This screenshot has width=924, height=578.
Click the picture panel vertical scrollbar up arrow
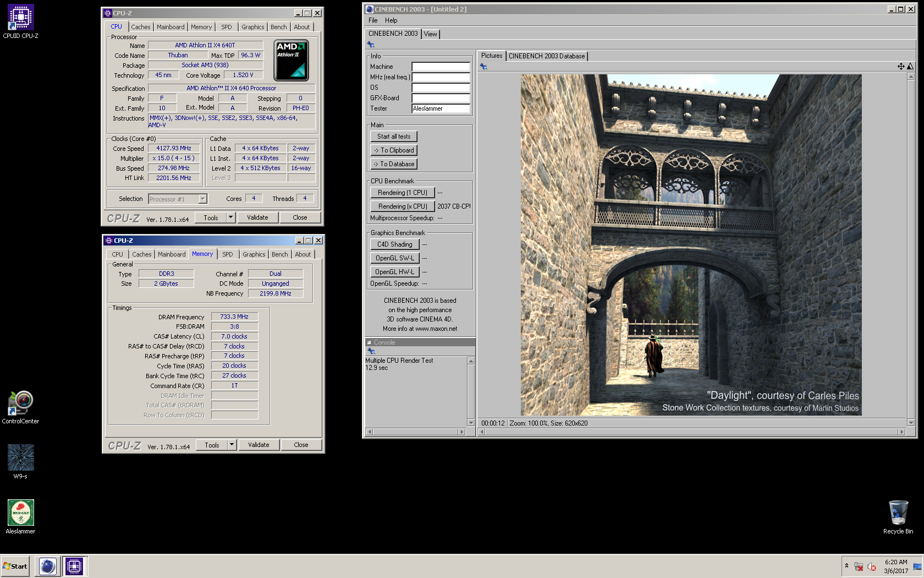(x=911, y=77)
